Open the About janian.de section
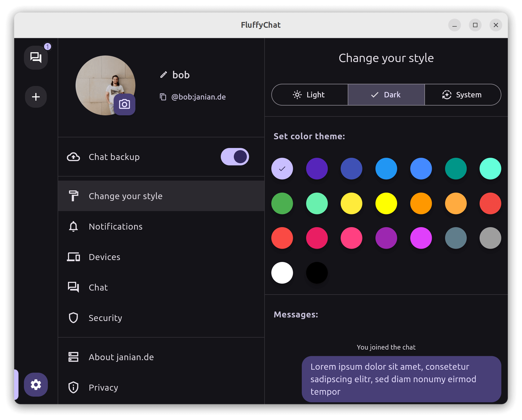Image resolution: width=522 pixels, height=420 pixels. tap(121, 357)
